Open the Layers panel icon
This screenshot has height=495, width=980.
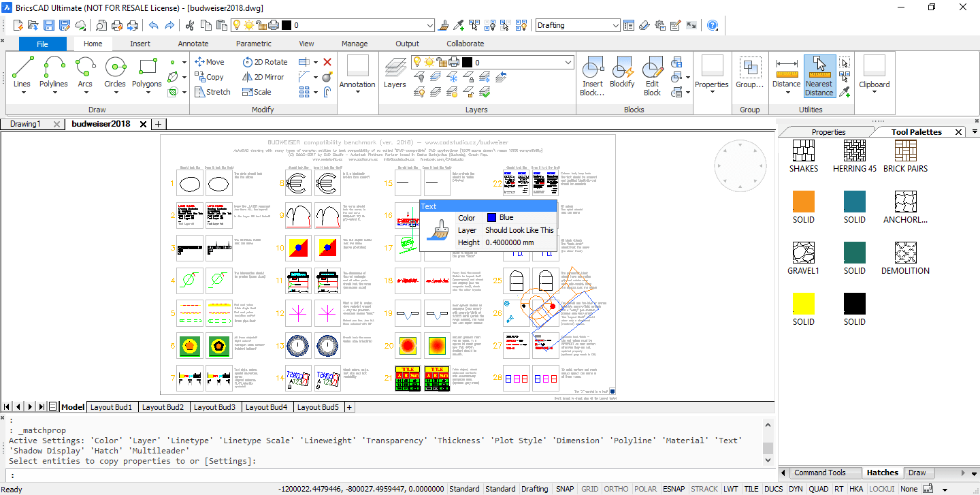pyautogui.click(x=395, y=74)
